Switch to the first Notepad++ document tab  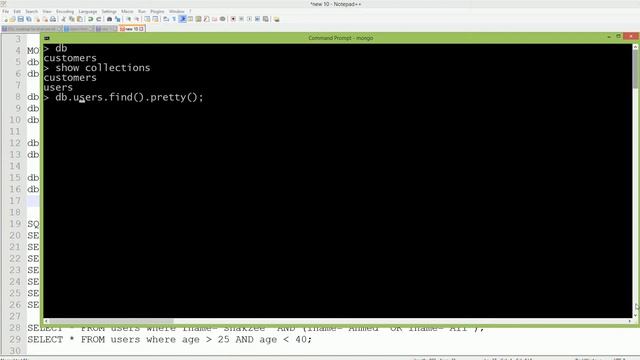(x=32, y=29)
